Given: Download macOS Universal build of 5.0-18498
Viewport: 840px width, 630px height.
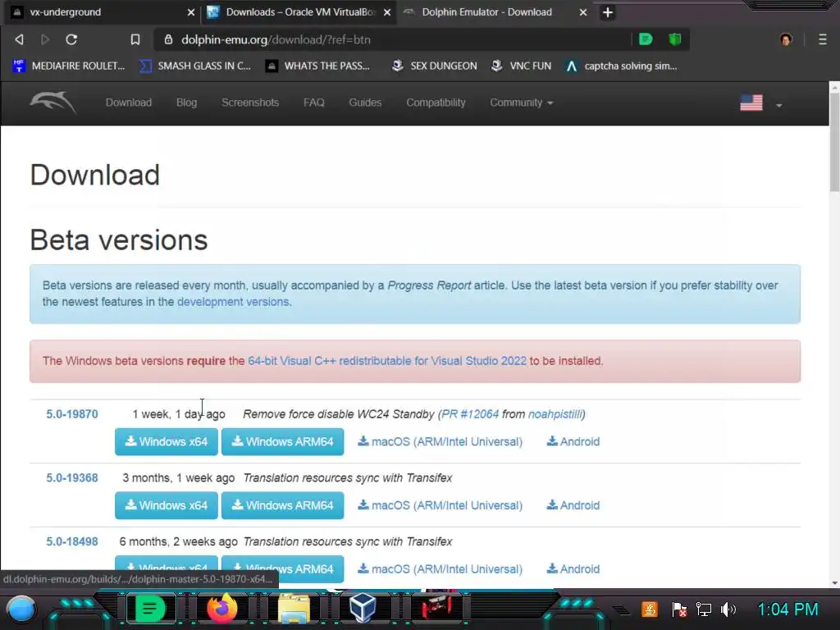Looking at the screenshot, I should pos(440,569).
